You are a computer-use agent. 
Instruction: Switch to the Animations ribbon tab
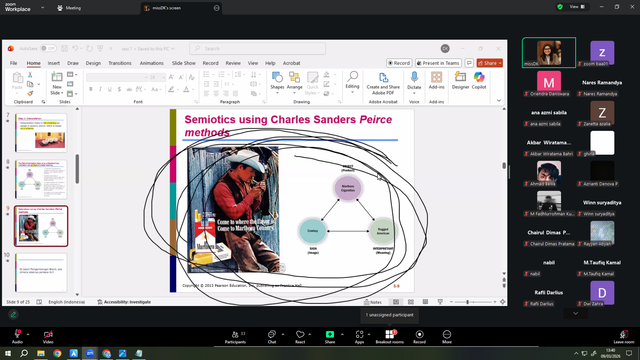pyautogui.click(x=151, y=63)
